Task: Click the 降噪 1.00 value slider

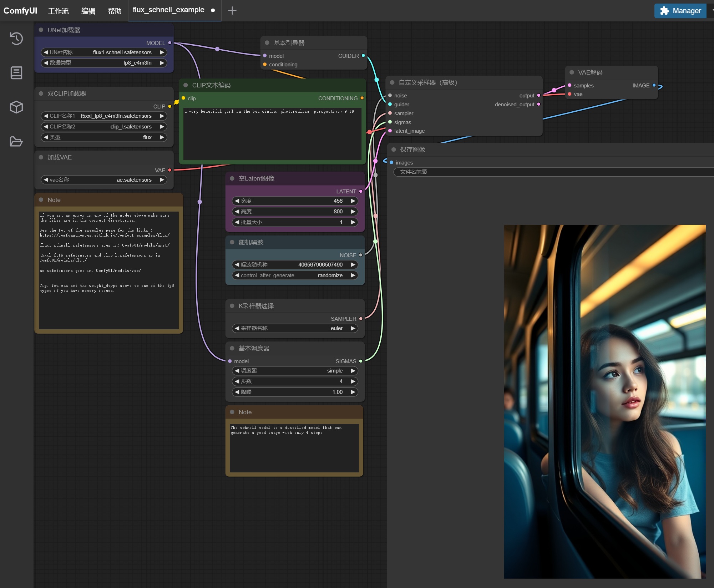Action: 295,392
